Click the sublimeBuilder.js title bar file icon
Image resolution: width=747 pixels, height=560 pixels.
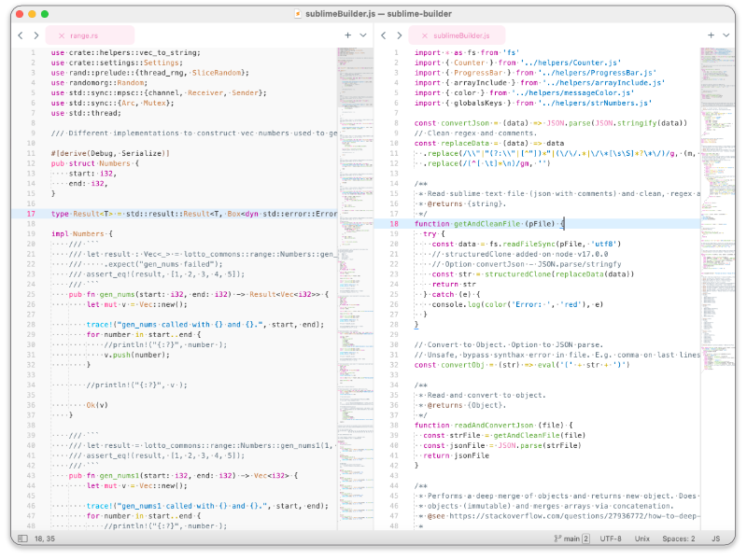point(298,14)
